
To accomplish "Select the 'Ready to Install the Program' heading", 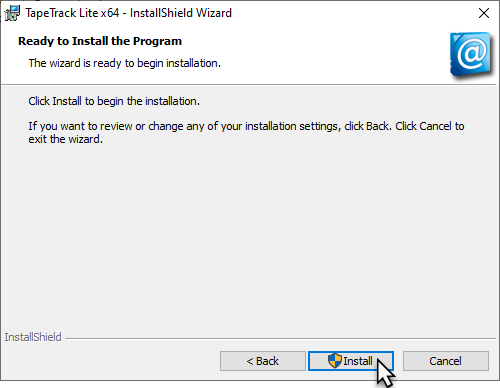I will (100, 41).
